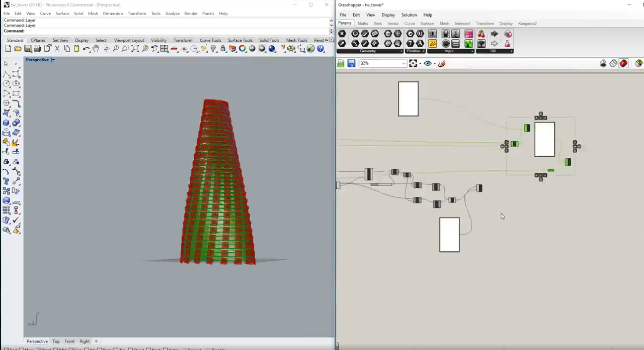Expand the Perspective viewport title dropdown arrow
Image resolution: width=644 pixels, height=350 pixels.
point(53,60)
